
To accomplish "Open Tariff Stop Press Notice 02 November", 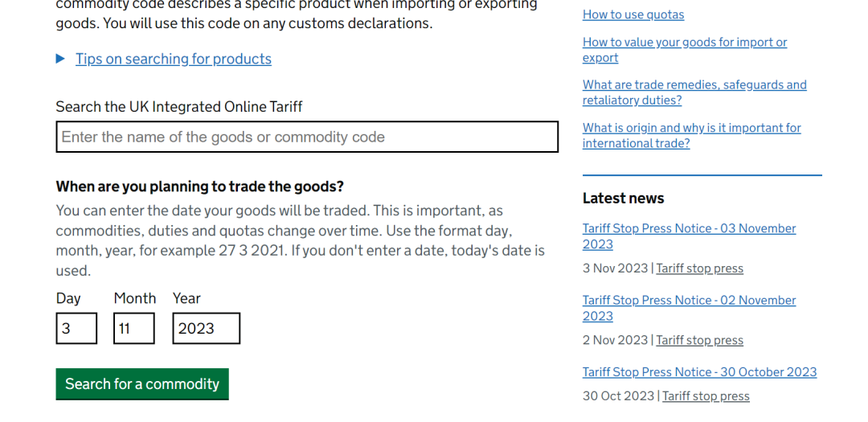I will click(690, 308).
